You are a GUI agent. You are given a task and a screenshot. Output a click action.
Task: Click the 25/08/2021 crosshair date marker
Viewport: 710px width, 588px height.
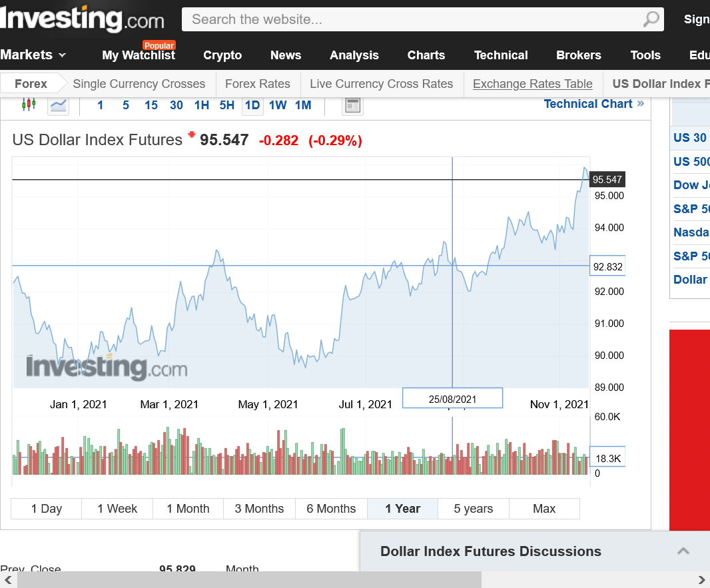pos(452,399)
